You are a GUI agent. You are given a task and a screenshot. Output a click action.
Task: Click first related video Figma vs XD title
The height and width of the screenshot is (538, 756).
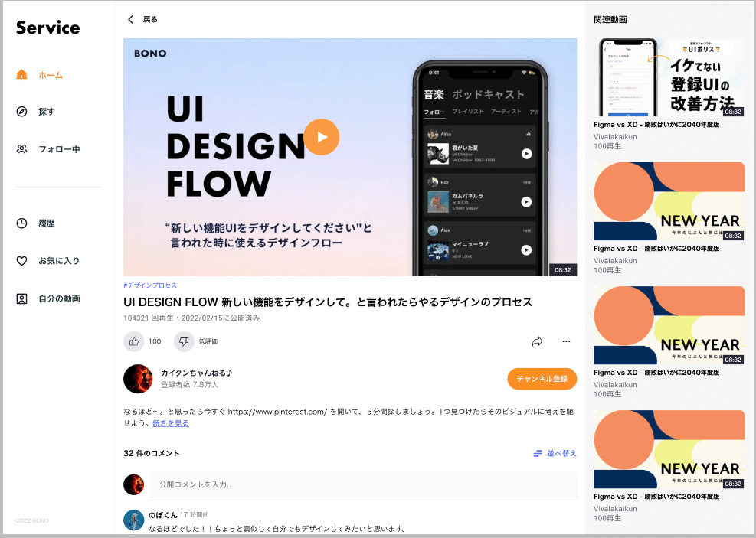click(x=656, y=124)
